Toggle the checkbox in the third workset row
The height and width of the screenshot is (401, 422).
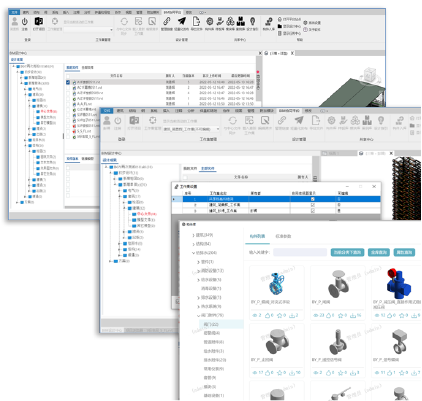[x=312, y=211]
